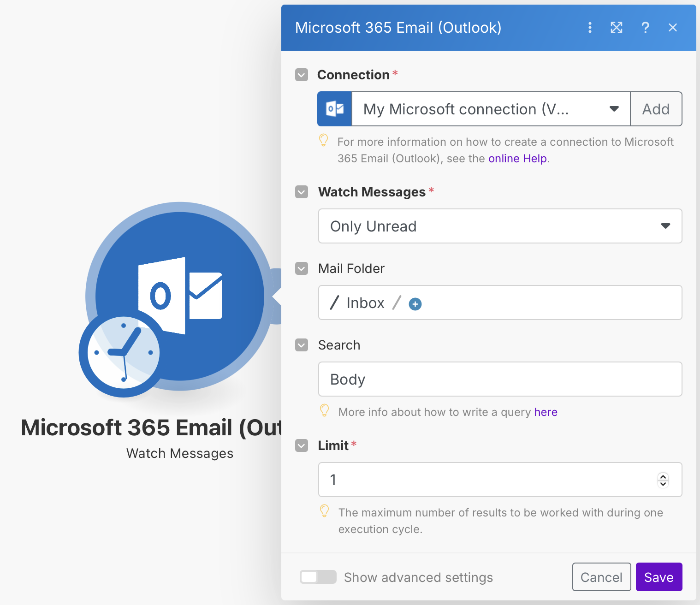Click the Limit number input field
Viewport: 700px width, 605px height.
pos(500,480)
